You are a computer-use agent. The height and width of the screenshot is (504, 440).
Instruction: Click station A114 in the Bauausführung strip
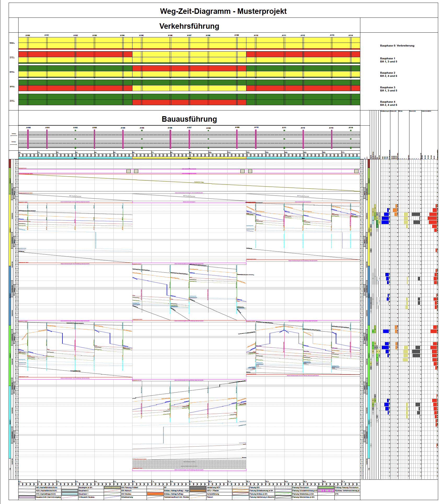click(351, 128)
